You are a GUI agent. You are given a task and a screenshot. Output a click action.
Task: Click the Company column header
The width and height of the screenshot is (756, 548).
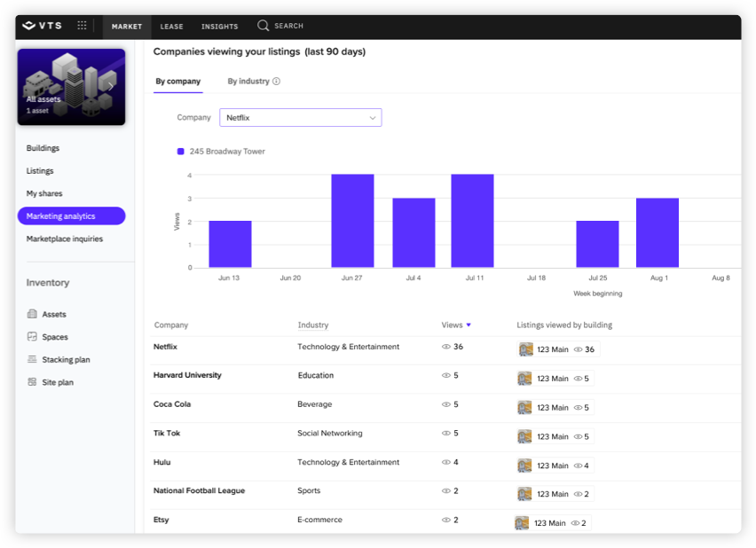(171, 325)
